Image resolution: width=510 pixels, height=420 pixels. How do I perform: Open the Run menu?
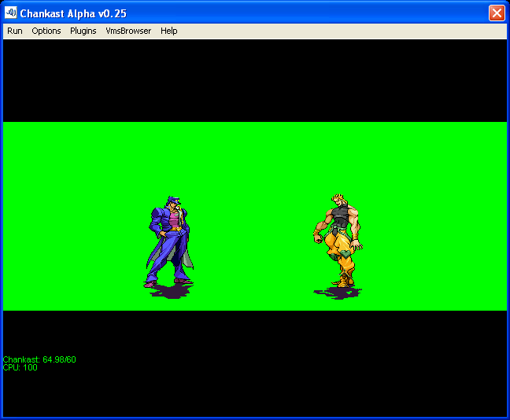[15, 31]
